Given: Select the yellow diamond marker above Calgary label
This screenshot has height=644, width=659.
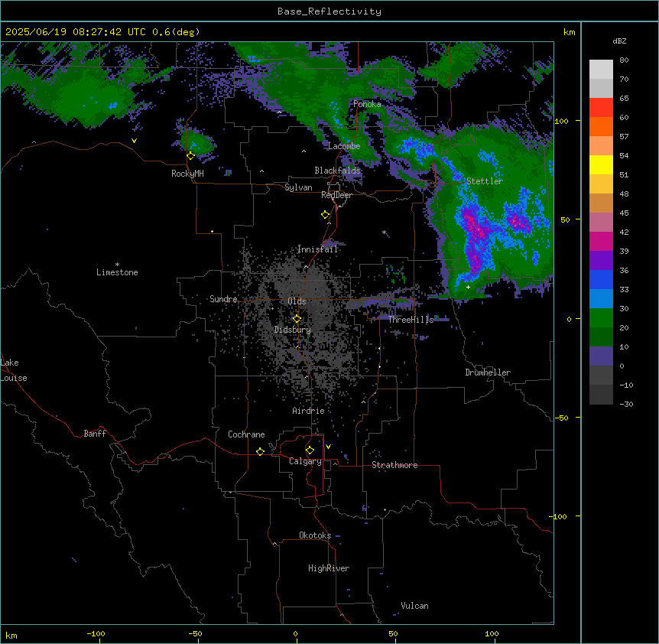Looking at the screenshot, I should tap(310, 450).
